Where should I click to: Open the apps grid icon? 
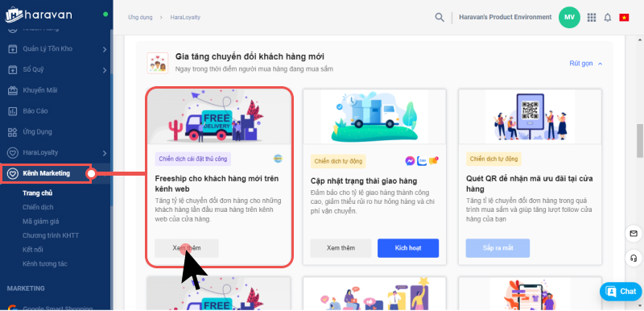(x=592, y=17)
